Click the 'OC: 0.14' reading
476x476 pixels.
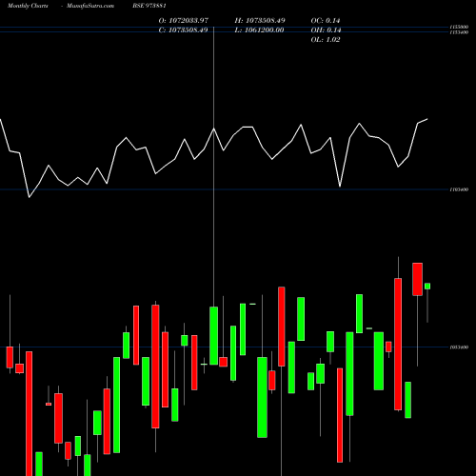[326, 21]
